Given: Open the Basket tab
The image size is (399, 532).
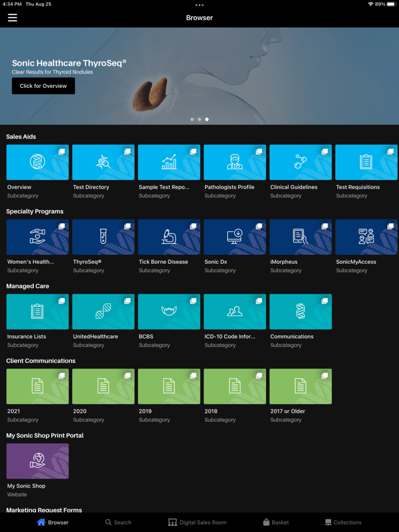Looking at the screenshot, I should [276, 522].
